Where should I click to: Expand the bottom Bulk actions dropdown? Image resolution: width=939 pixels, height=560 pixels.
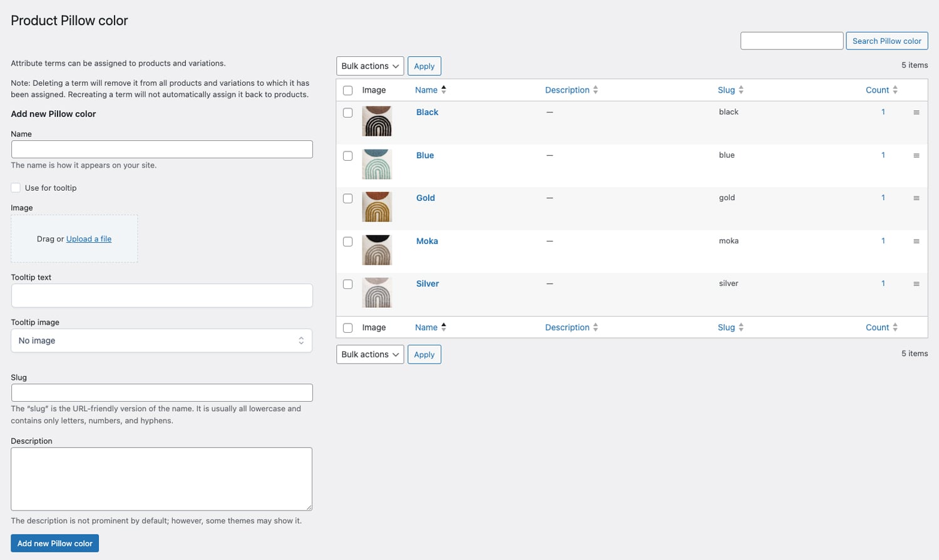pos(370,355)
